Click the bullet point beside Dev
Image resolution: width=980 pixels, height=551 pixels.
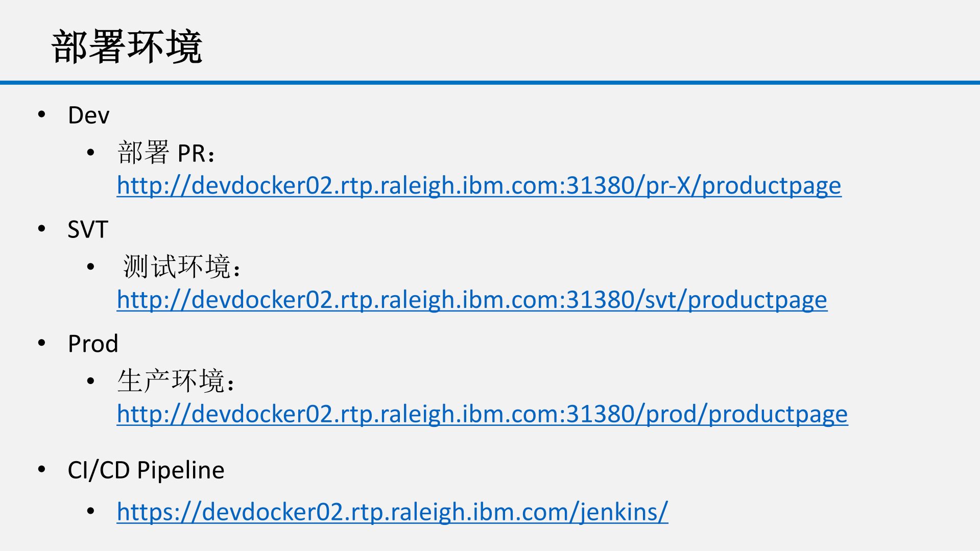click(x=42, y=114)
